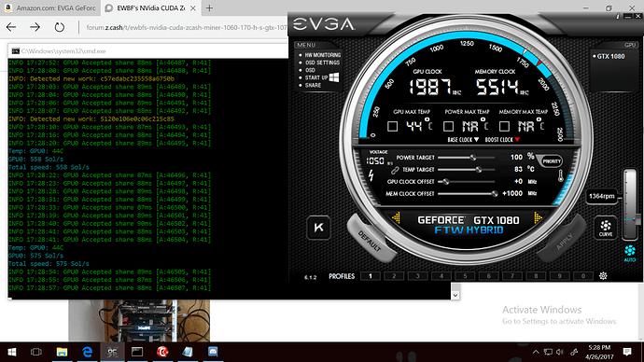Open Discord from the taskbar

tap(213, 352)
